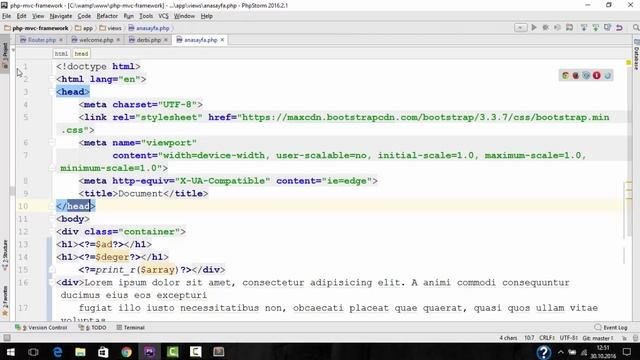Viewport: 640px width, 360px height.
Task: Close the Router.php tab
Action: pyautogui.click(x=61, y=40)
